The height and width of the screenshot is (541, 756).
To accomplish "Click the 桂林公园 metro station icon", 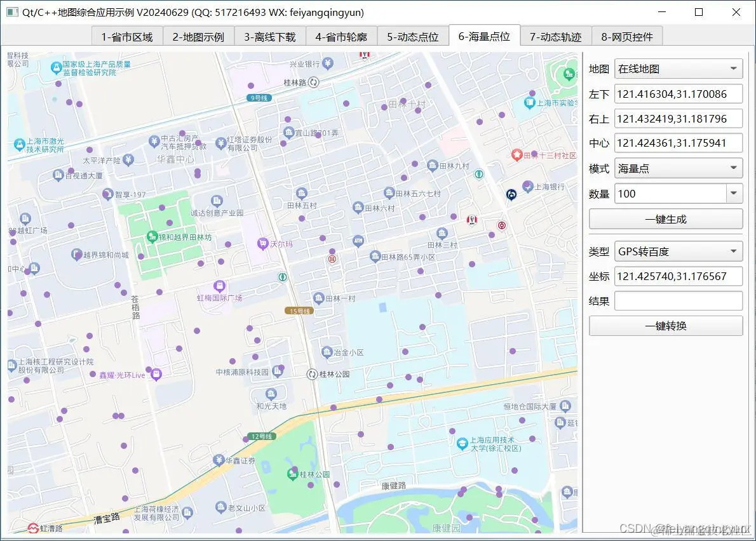I will coord(312,375).
